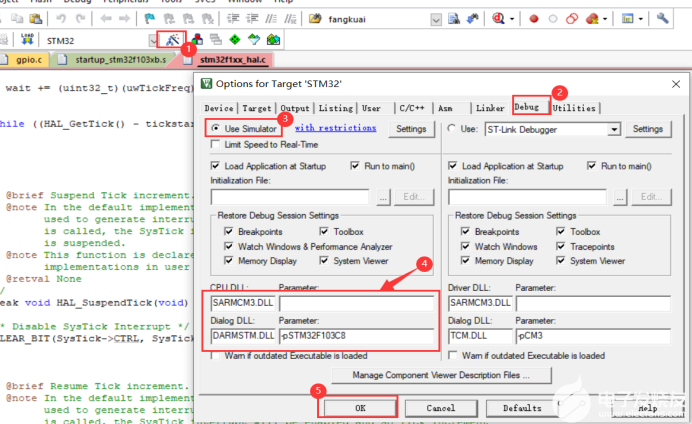Toggle simulator Run to main() checkbox
This screenshot has width=692, height=424.
coord(355,166)
